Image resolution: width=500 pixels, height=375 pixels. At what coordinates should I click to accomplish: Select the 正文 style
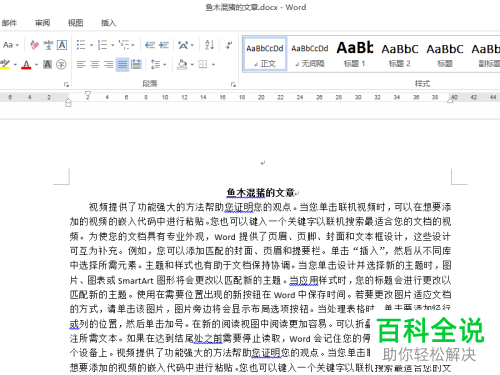pyautogui.click(x=265, y=54)
